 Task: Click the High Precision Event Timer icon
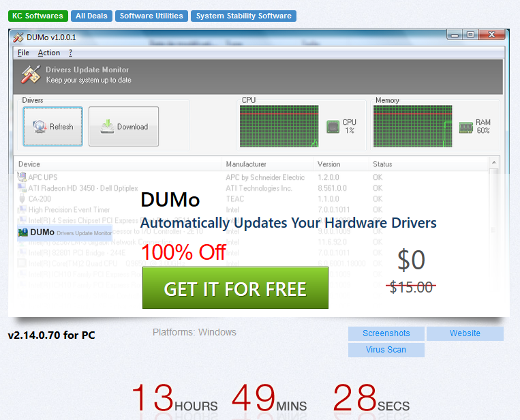click(22, 209)
